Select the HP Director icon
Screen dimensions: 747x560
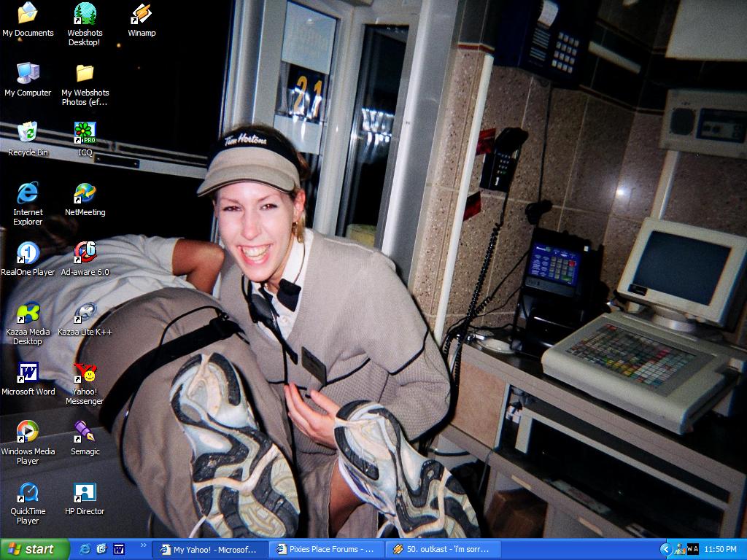tap(85, 492)
